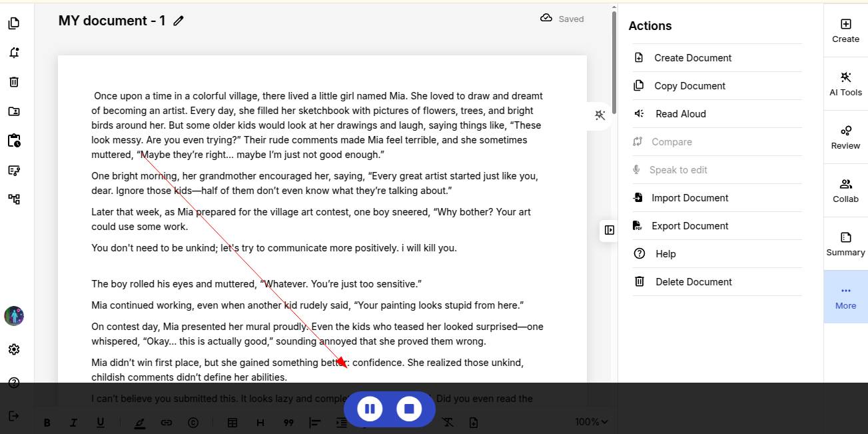Collapse the Actions side panel

[609, 230]
